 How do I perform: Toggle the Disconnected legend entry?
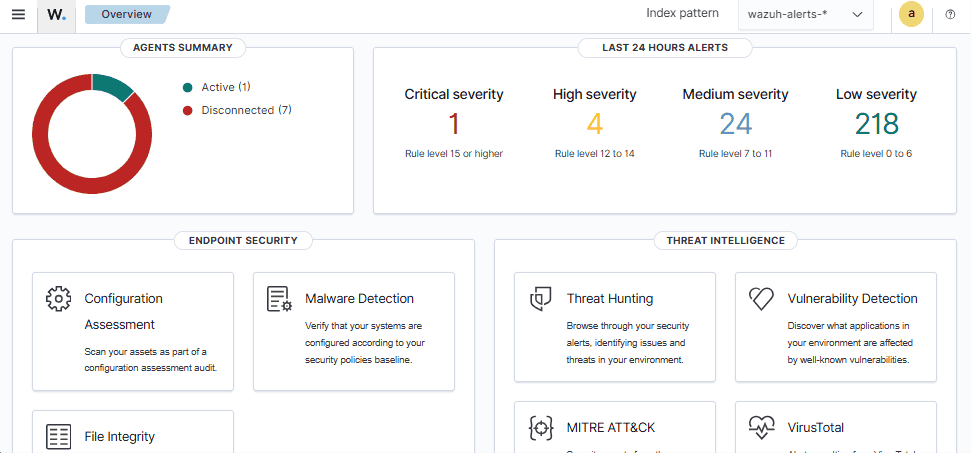tap(237, 110)
